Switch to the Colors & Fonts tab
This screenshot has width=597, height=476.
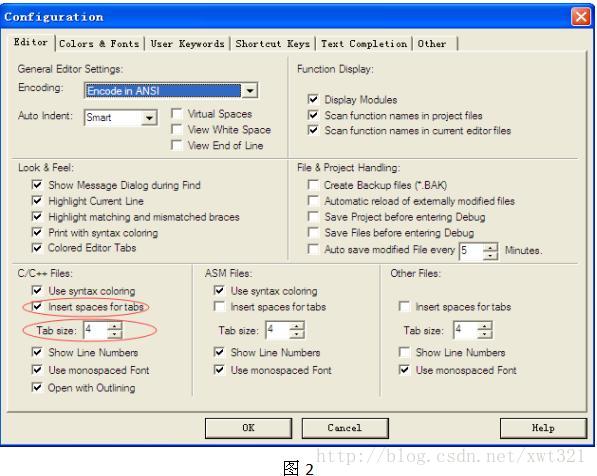click(x=99, y=44)
